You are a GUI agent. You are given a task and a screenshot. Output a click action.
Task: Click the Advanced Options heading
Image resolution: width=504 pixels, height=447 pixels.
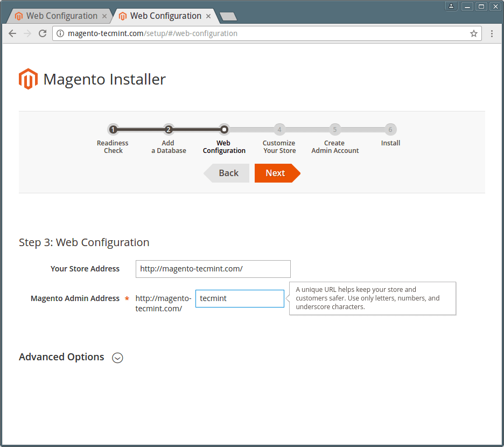click(x=61, y=357)
